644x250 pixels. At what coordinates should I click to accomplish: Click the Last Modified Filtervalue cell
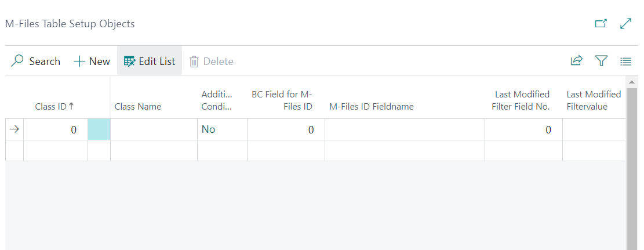tap(594, 129)
